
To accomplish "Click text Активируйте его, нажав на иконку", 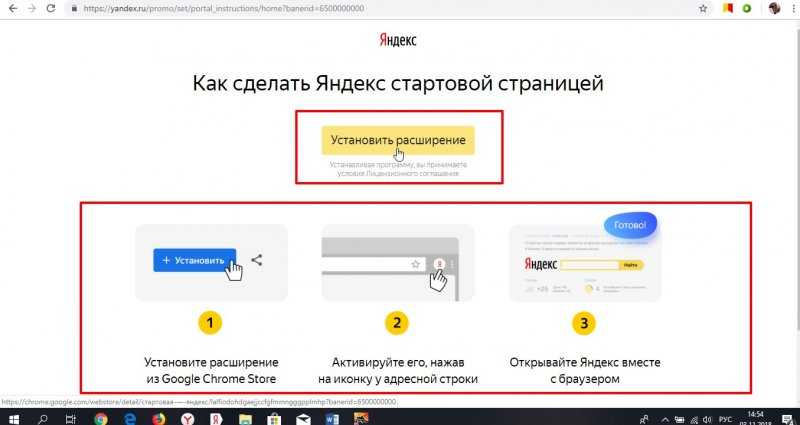I will point(398,371).
